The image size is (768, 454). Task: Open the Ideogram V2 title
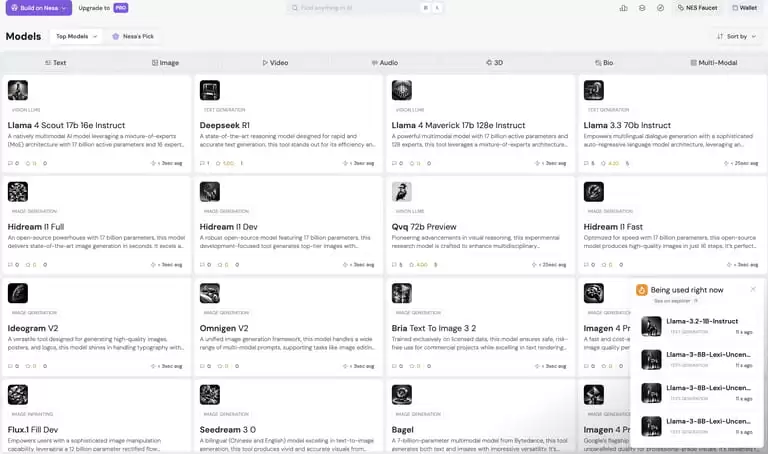[33, 328]
